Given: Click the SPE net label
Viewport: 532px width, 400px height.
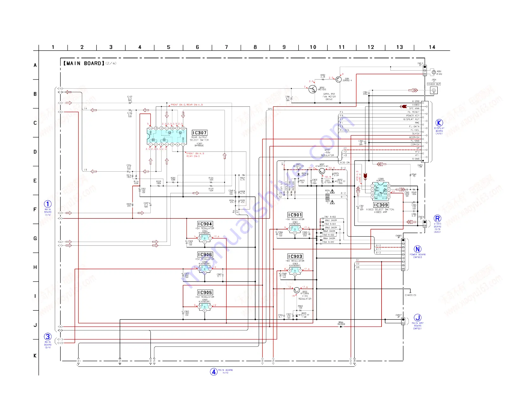Looking at the screenshot, I should 270,109.
